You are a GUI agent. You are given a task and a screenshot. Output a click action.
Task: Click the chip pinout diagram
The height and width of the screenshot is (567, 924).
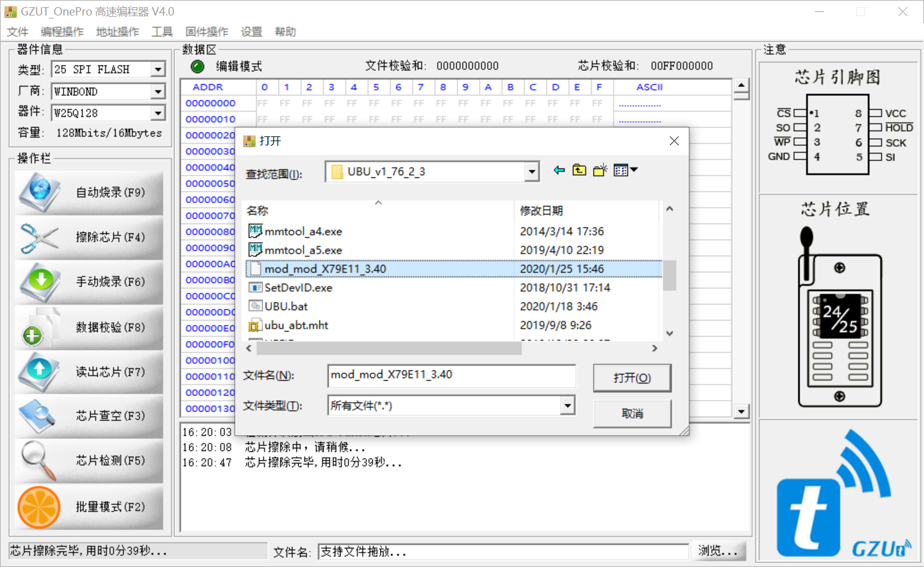click(x=839, y=135)
